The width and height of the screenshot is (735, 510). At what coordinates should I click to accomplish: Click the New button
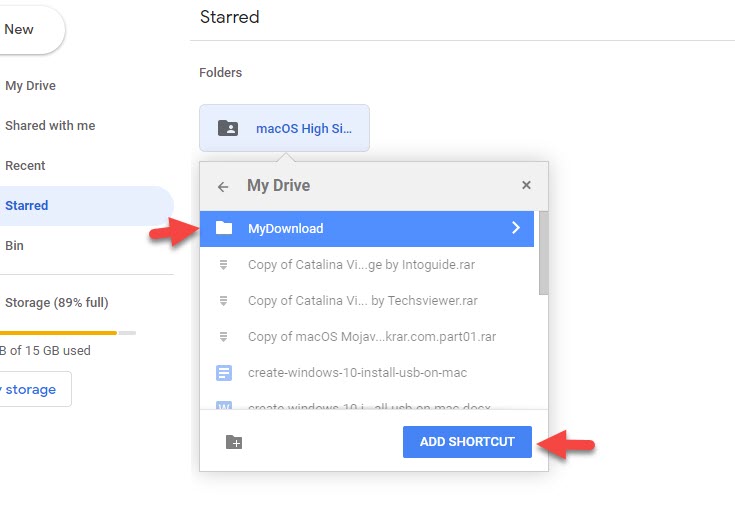point(22,30)
